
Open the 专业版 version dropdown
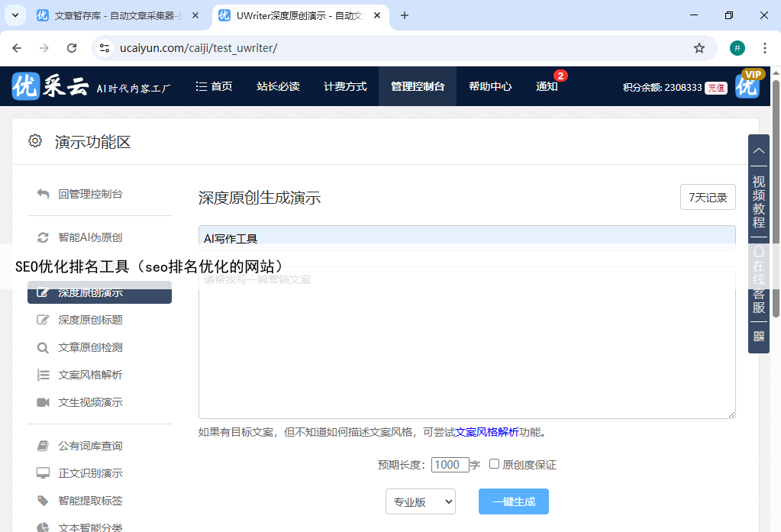click(x=420, y=501)
